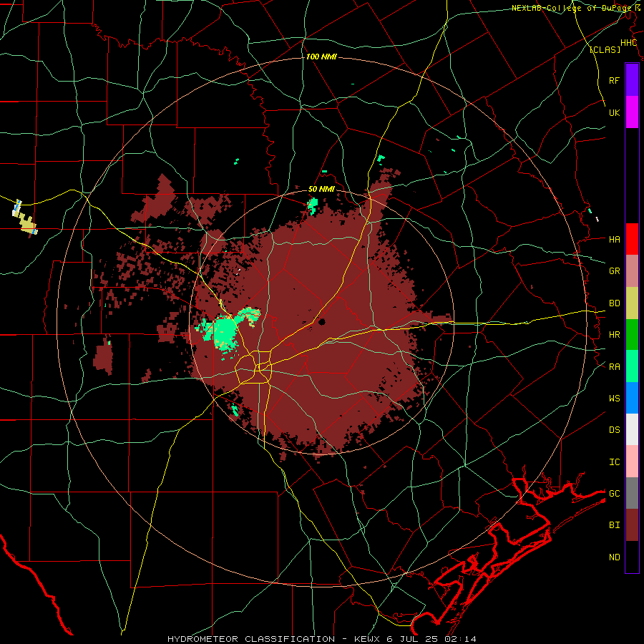The width and height of the screenshot is (644, 644).
Task: Click the HR legend label
Action: coord(614,335)
